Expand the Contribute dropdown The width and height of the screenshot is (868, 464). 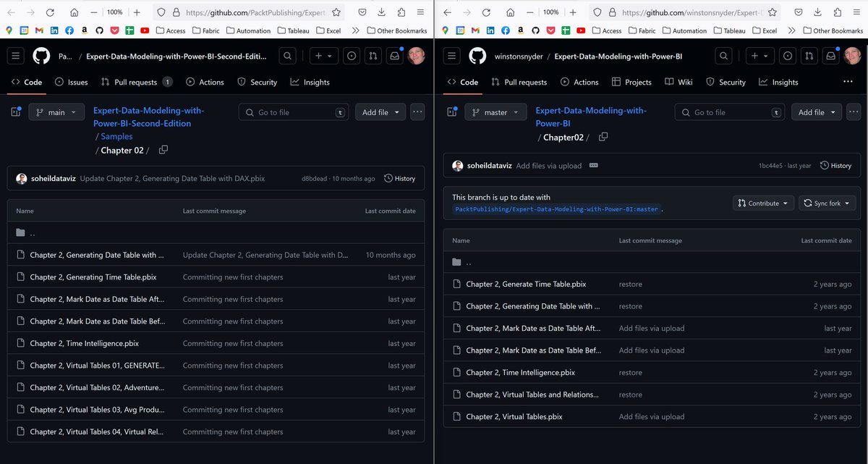pyautogui.click(x=763, y=203)
